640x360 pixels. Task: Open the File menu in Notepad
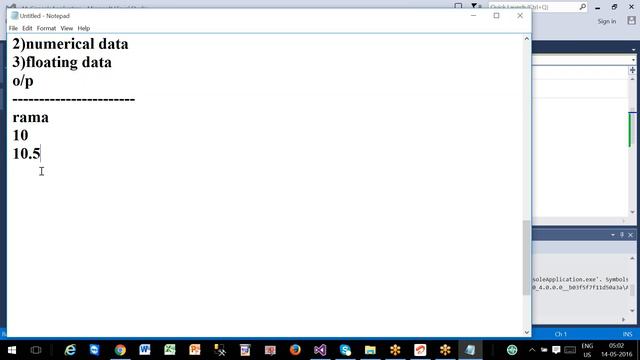[13, 28]
